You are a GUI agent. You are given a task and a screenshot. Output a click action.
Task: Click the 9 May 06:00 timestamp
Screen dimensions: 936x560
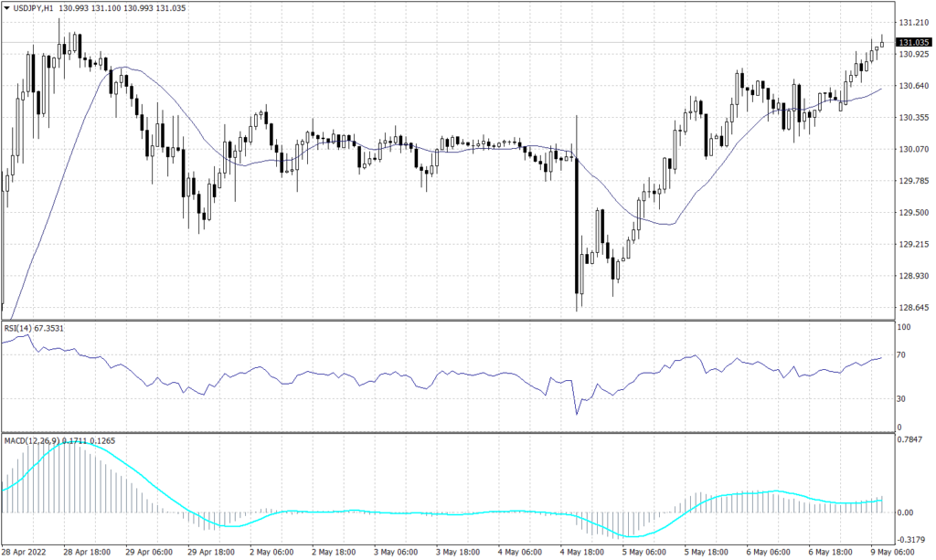pos(891,552)
